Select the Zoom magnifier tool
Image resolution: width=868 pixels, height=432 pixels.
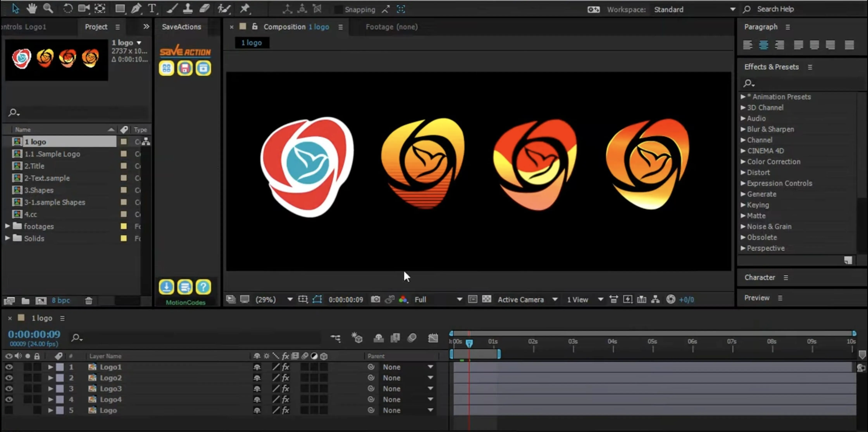(48, 8)
